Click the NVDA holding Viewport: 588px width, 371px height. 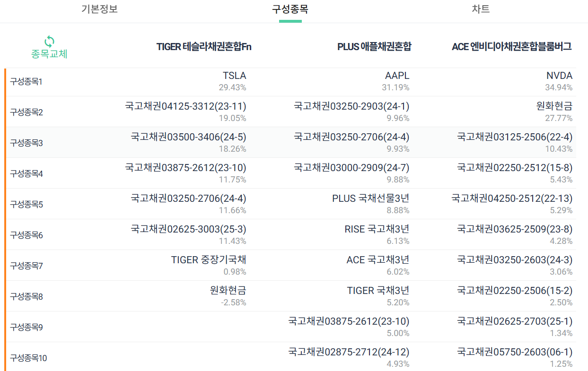pyautogui.click(x=559, y=76)
